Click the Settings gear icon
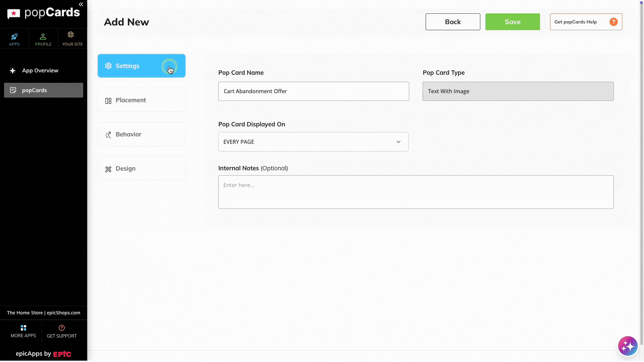The height and width of the screenshot is (362, 644). tap(108, 66)
